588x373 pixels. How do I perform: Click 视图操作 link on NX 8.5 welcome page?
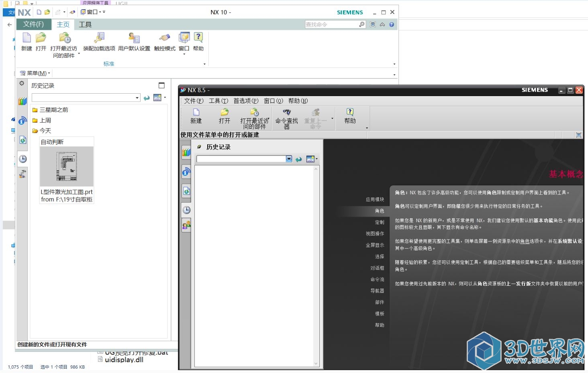(x=375, y=234)
